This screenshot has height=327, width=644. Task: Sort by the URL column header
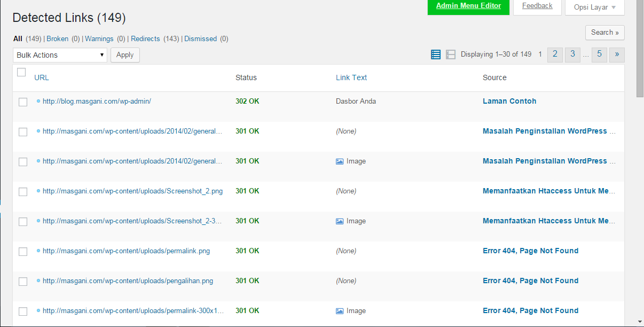(x=41, y=77)
